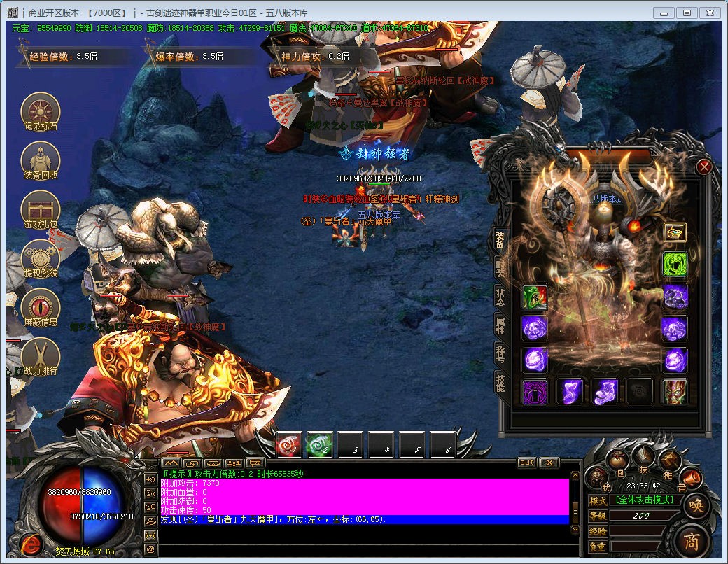Select empty hotbar slot 5

(x=412, y=445)
